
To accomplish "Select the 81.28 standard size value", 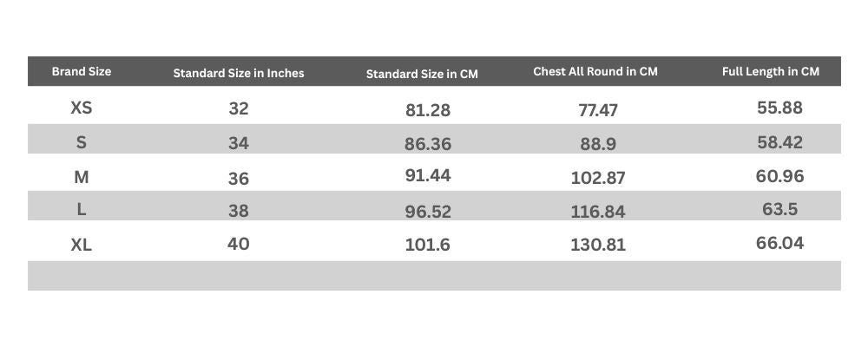I will click(x=428, y=110).
